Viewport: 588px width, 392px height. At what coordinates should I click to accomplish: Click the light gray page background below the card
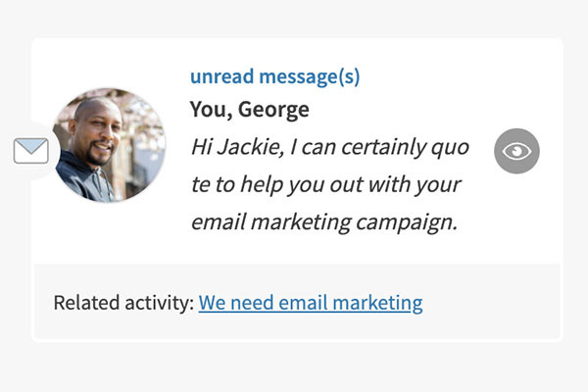(294, 367)
